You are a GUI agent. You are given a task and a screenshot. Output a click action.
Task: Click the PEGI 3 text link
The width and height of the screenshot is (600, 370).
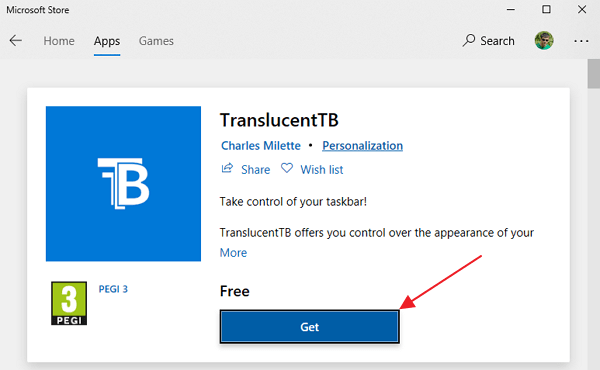[x=113, y=289]
